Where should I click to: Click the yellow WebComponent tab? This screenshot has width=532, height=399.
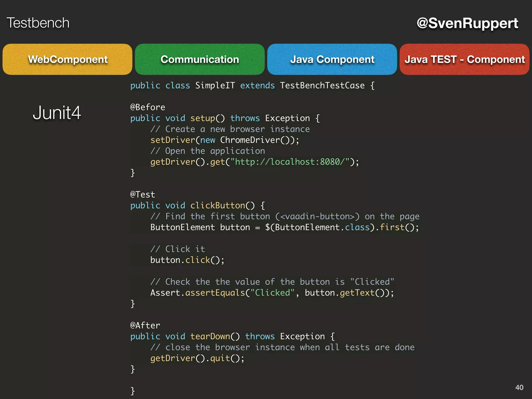tap(68, 59)
